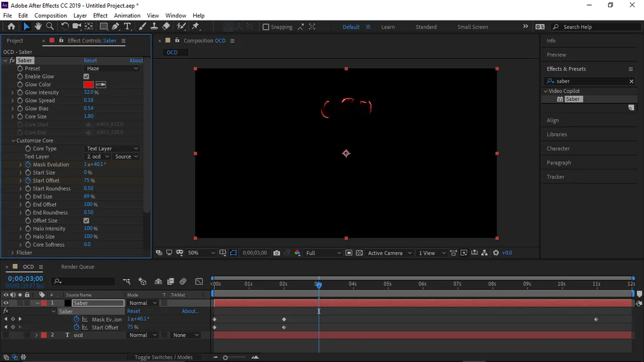Select the Pen tool
This screenshot has height=362, width=644.
pyautogui.click(x=116, y=27)
